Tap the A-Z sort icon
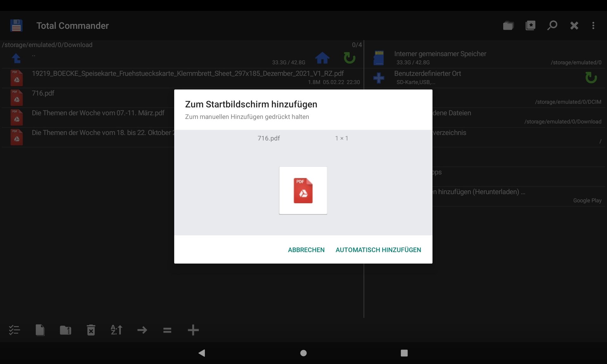Viewport: 607px width, 364px height. pyautogui.click(x=116, y=330)
